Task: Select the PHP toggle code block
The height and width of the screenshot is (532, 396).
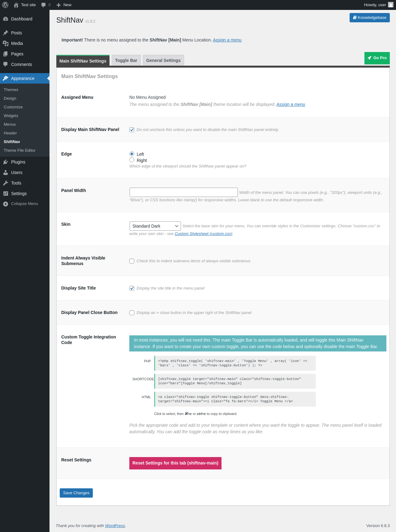Action: (x=235, y=363)
